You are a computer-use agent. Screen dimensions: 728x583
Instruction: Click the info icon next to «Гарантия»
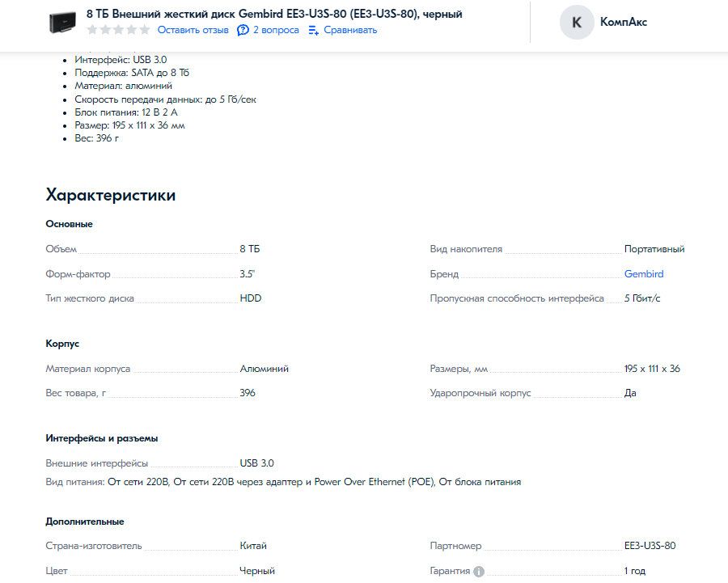click(x=479, y=572)
